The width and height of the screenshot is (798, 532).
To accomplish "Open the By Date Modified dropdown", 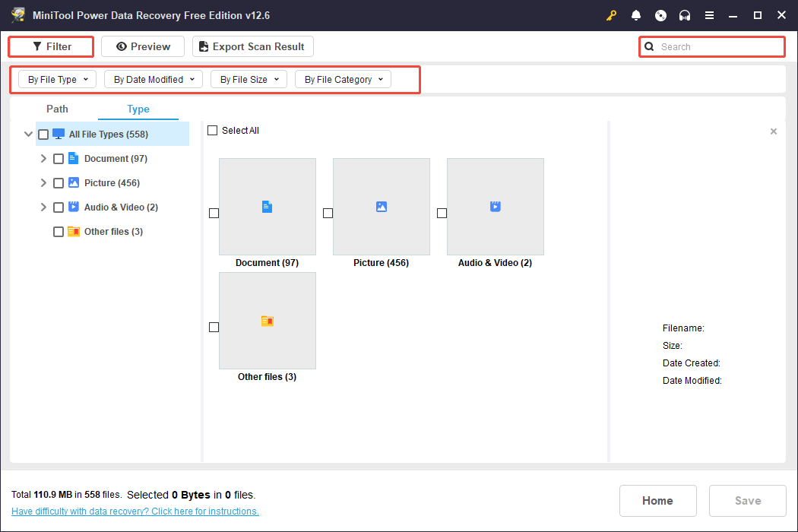I will 154,79.
